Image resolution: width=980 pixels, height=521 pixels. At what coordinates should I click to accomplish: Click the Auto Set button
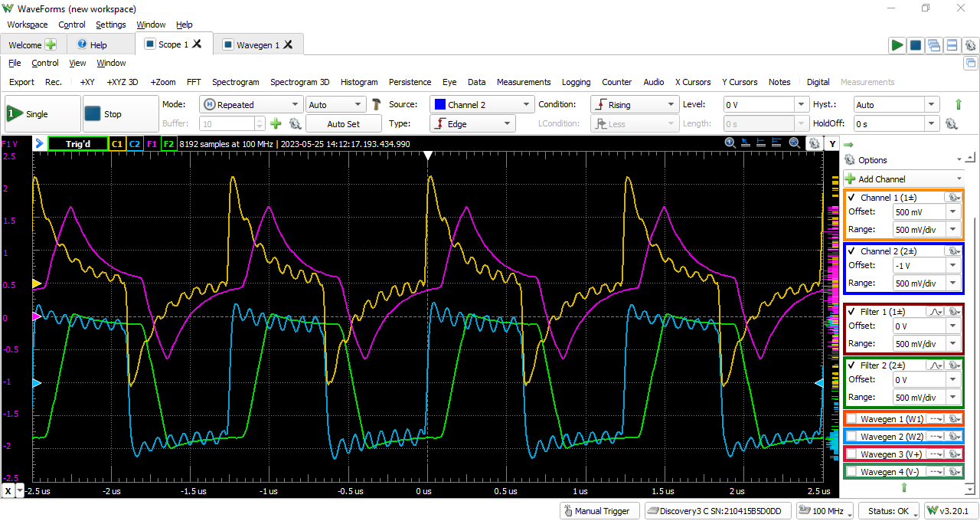coord(343,123)
